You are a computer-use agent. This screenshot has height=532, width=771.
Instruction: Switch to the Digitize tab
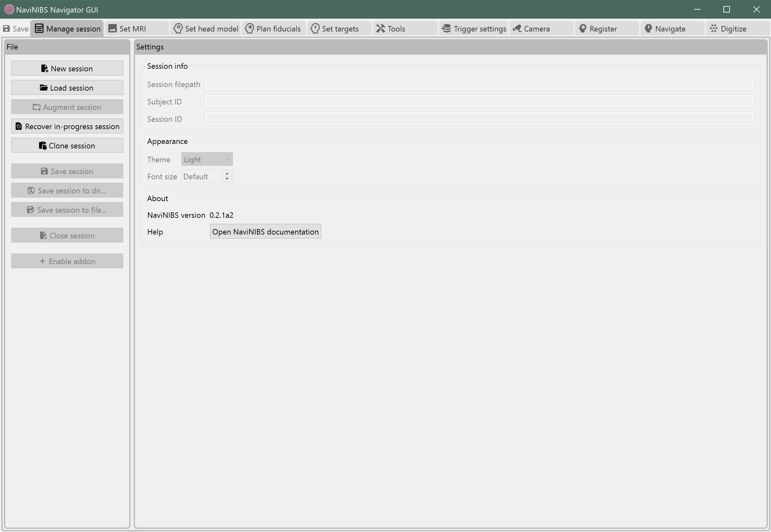pos(738,29)
